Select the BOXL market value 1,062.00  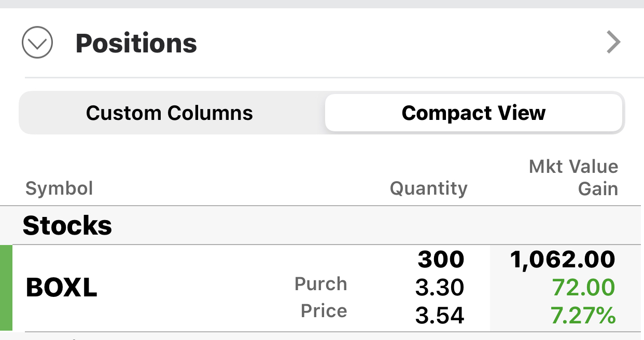[x=563, y=260]
